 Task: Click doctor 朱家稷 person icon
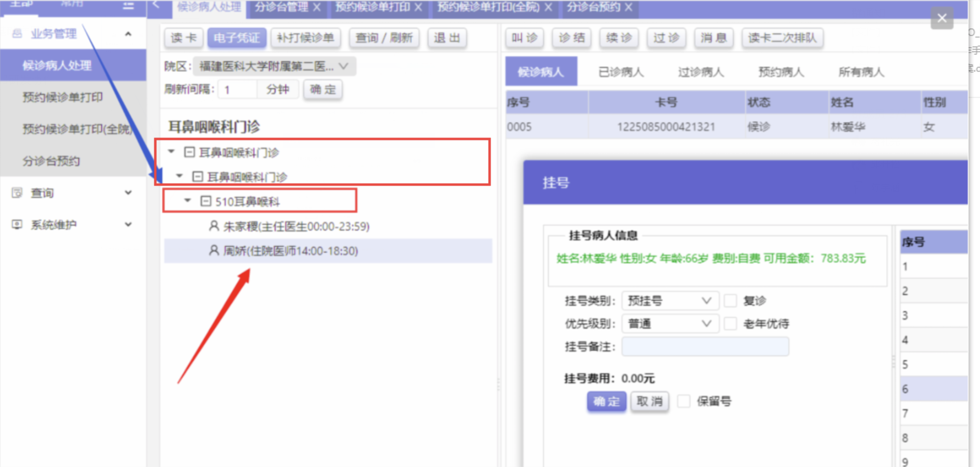point(214,226)
